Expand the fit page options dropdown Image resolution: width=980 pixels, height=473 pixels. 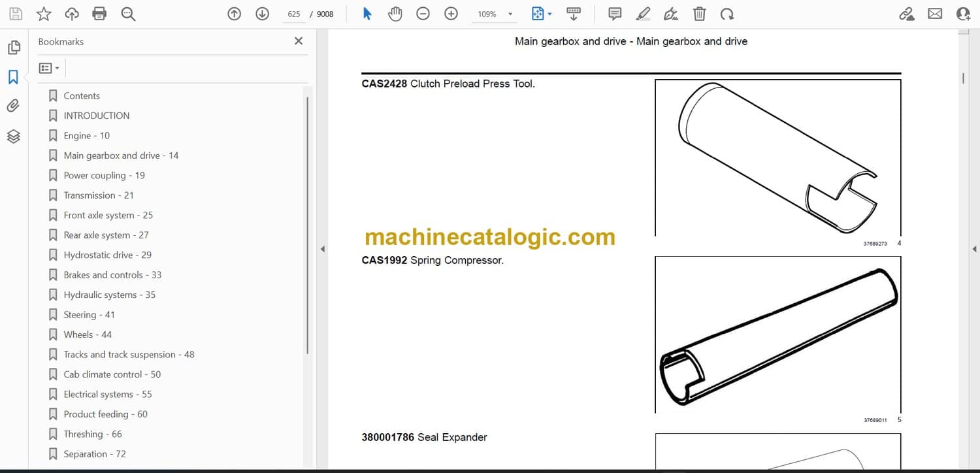pos(549,14)
